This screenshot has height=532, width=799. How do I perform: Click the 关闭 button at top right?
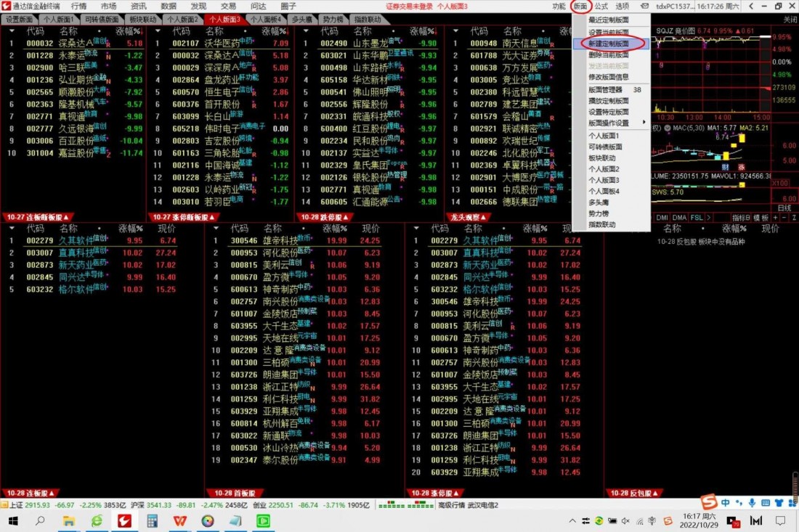(790, 20)
